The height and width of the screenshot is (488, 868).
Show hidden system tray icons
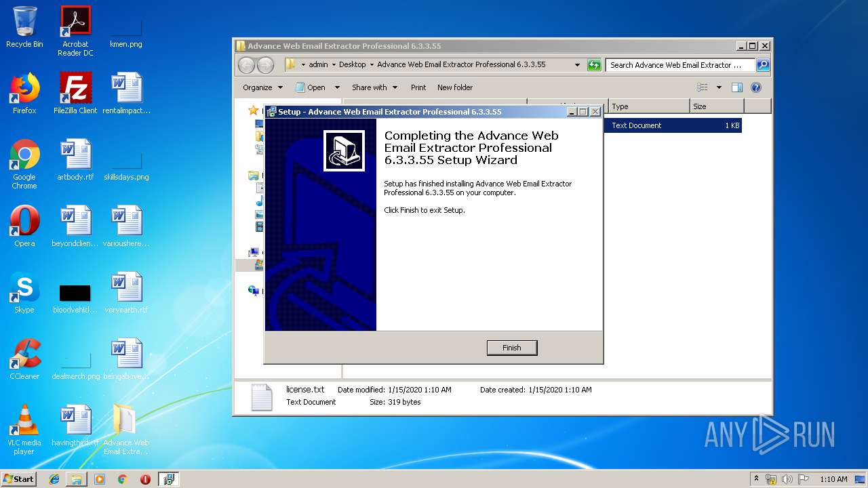coord(757,479)
